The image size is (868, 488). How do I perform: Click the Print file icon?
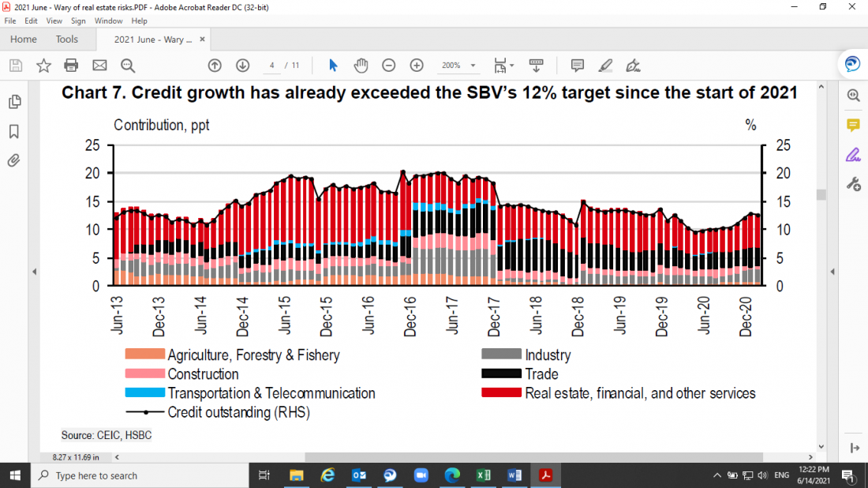coord(71,66)
